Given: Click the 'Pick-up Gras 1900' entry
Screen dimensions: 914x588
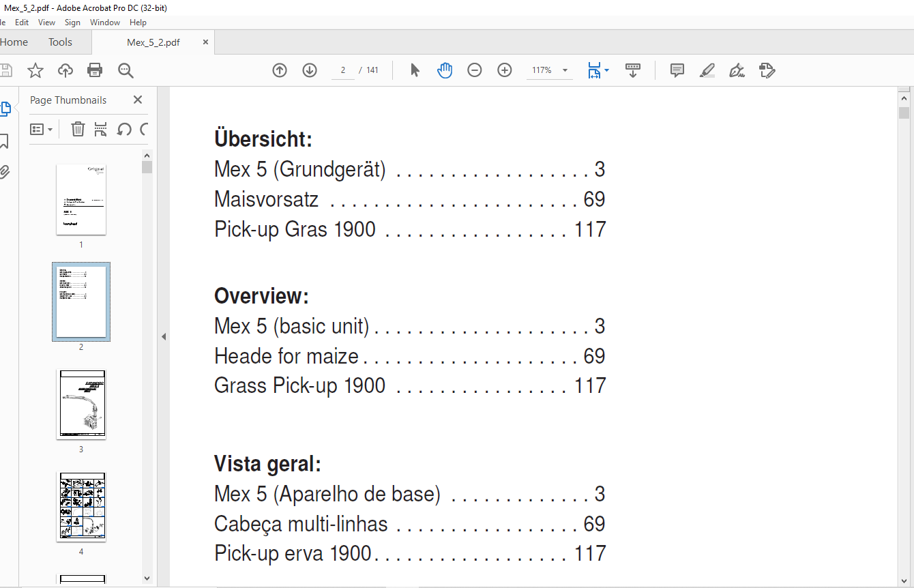Looking at the screenshot, I should pos(295,229).
